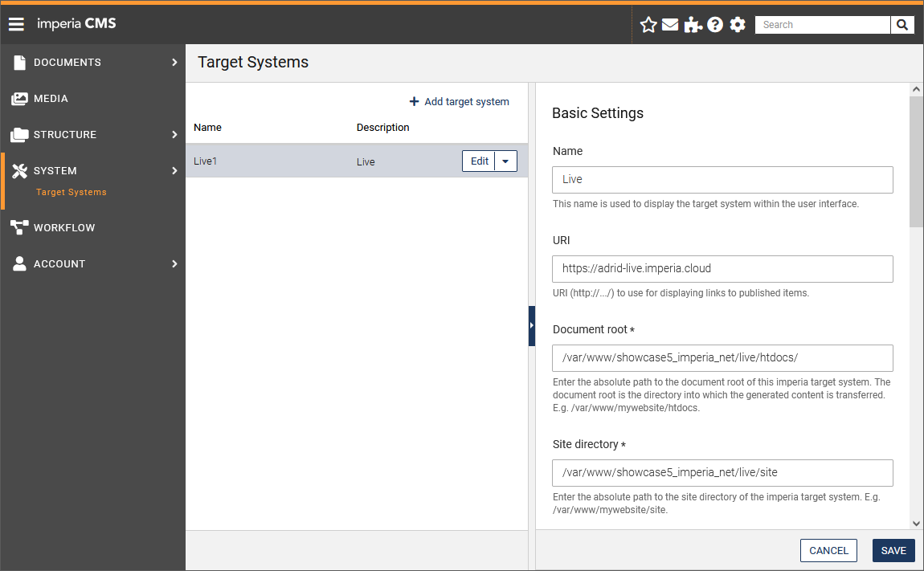Viewport: 924px width, 571px height.
Task: Click the URI input field
Action: point(722,269)
